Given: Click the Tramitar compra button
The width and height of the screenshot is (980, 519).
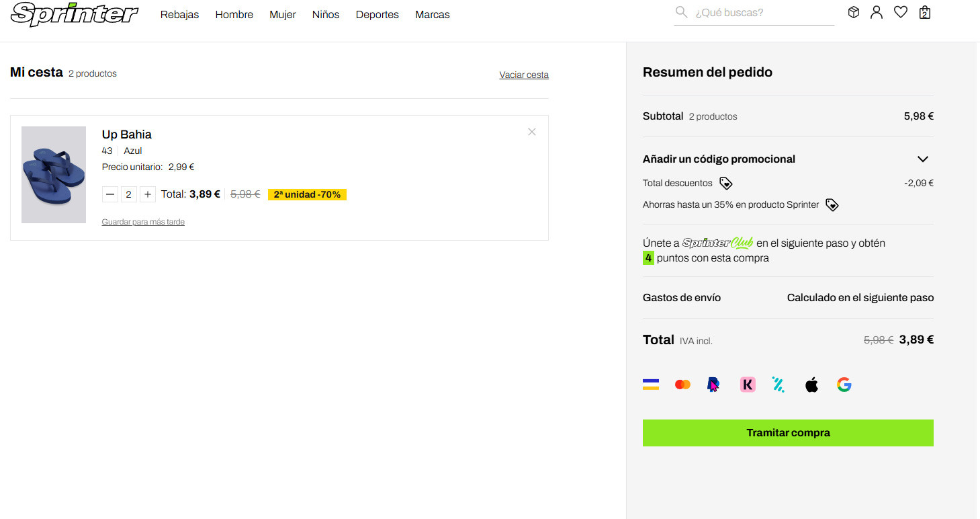Looking at the screenshot, I should (788, 433).
